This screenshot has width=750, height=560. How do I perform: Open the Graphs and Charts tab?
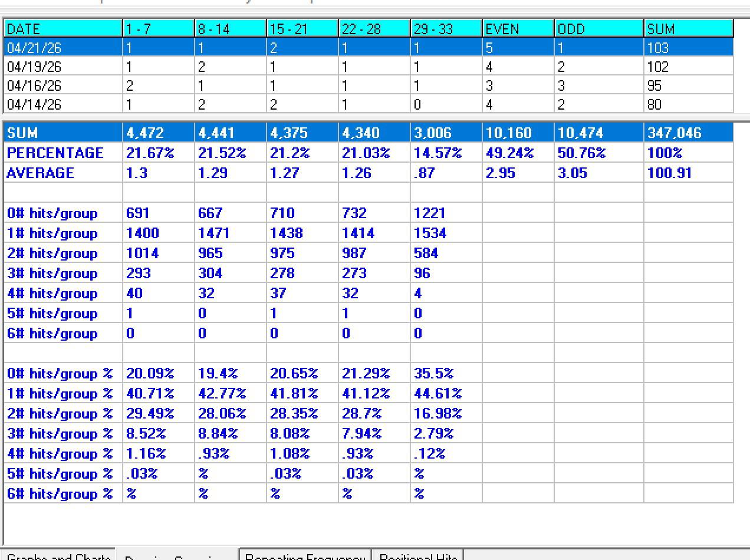click(x=59, y=556)
